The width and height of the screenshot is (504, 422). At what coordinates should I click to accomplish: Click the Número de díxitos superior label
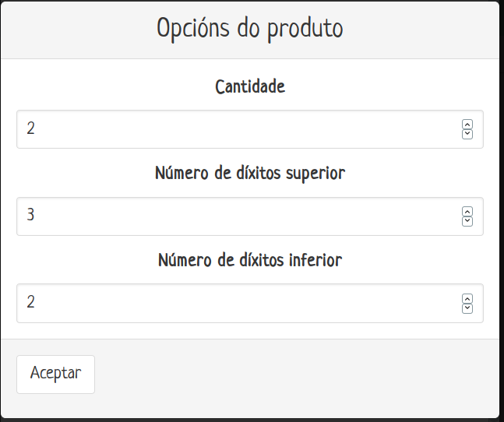(x=250, y=173)
